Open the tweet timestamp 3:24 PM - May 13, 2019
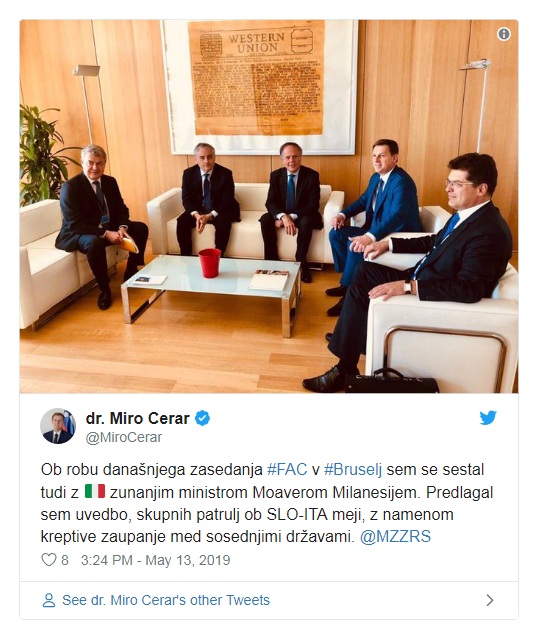The height and width of the screenshot is (637, 541). click(x=156, y=560)
